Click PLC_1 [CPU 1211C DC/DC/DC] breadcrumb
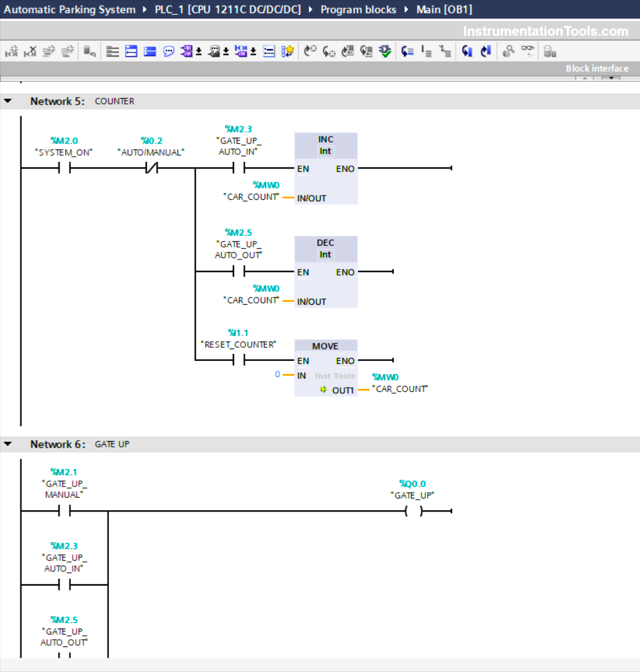Screen dimensions: 640x672 228,9
